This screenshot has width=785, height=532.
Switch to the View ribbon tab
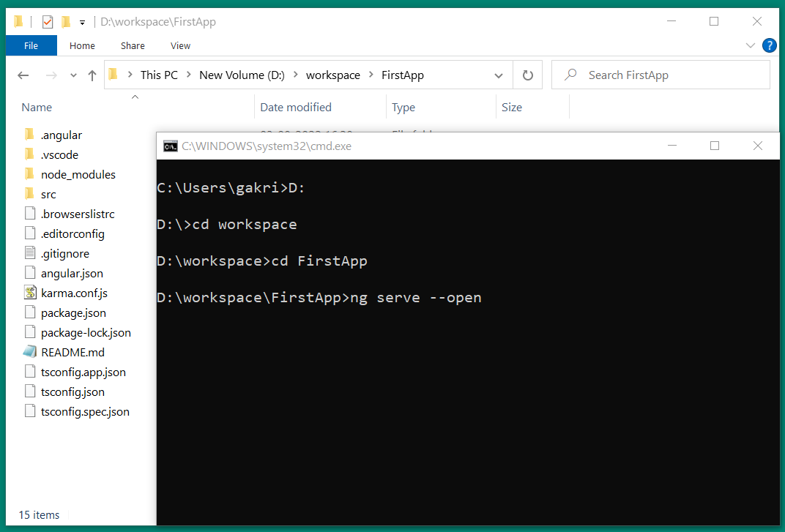180,45
